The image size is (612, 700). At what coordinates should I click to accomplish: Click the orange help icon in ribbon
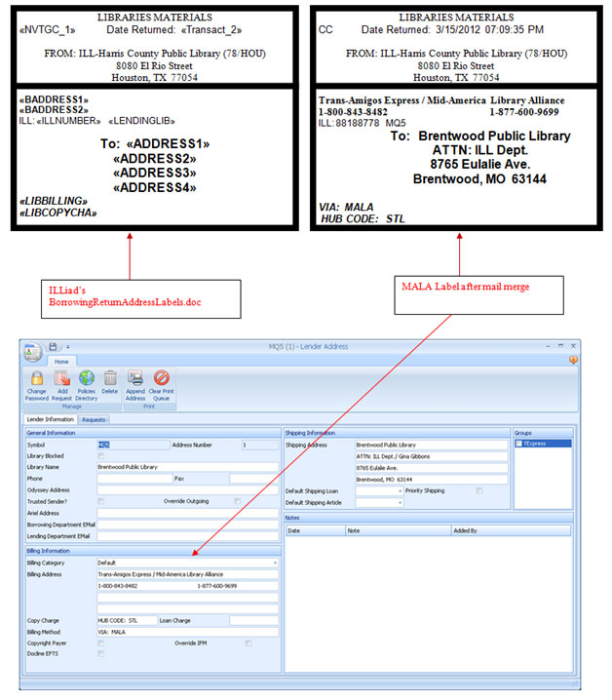click(573, 360)
